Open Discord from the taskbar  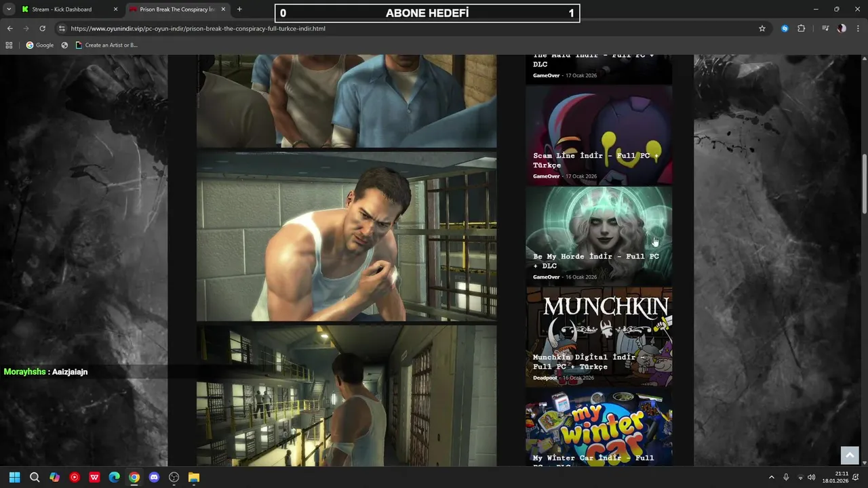coord(154,477)
